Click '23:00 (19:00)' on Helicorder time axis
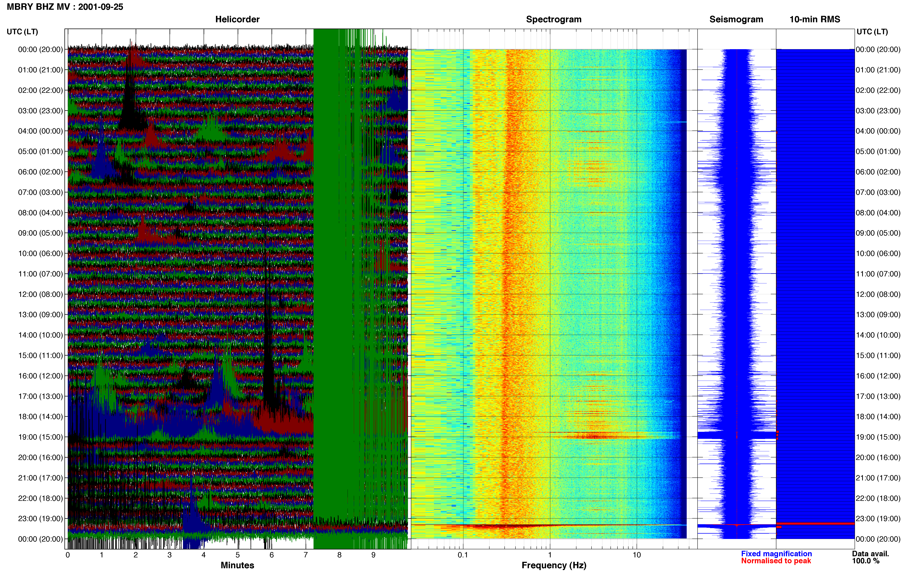The height and width of the screenshot is (578, 924). 41,519
